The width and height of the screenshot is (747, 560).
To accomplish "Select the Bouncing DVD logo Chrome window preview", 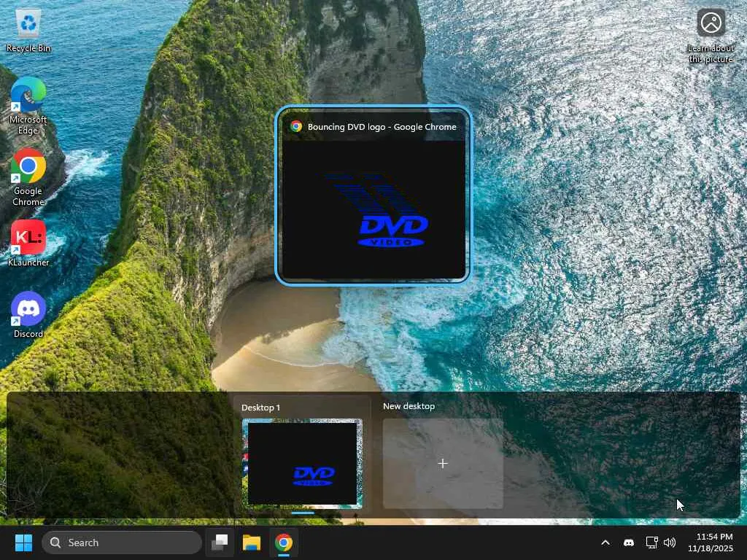I will (x=373, y=195).
